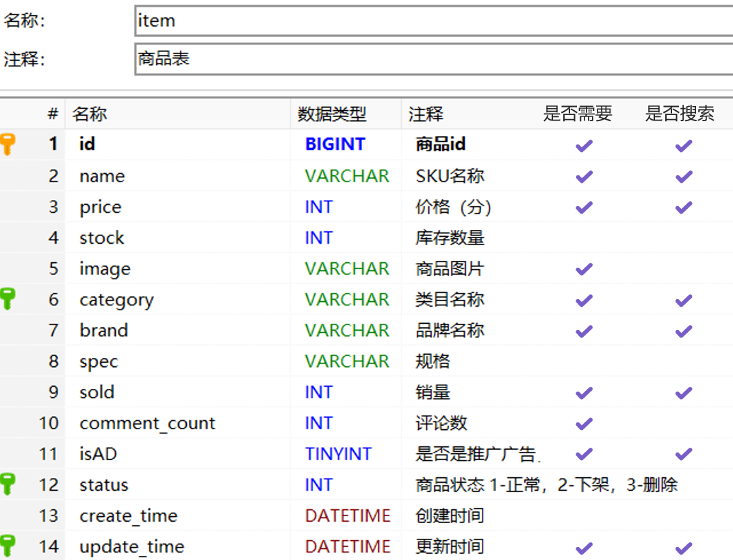This screenshot has width=733, height=560.
Task: Open BIGINT data type selector for id
Action: [x=335, y=144]
